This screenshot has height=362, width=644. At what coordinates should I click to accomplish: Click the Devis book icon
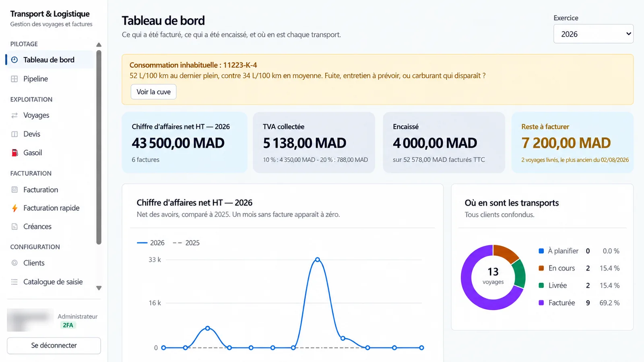[14, 134]
